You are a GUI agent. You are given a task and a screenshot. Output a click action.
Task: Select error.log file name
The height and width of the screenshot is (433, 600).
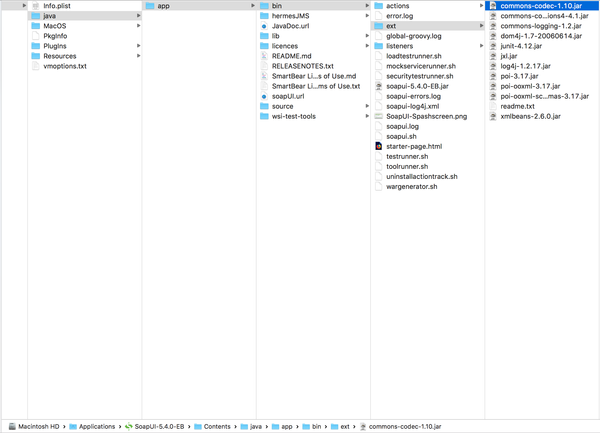399,16
